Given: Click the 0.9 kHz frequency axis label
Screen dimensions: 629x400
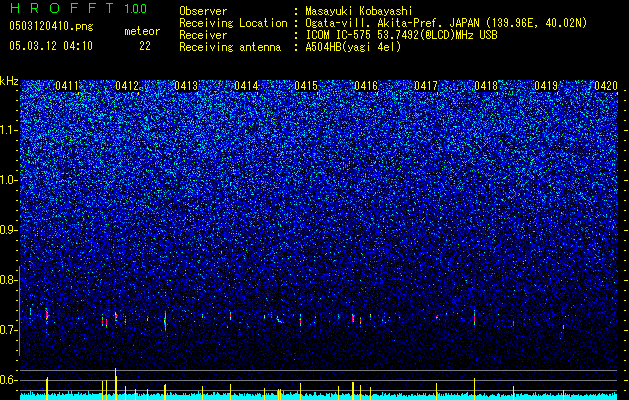Looking at the screenshot, I should [9, 230].
